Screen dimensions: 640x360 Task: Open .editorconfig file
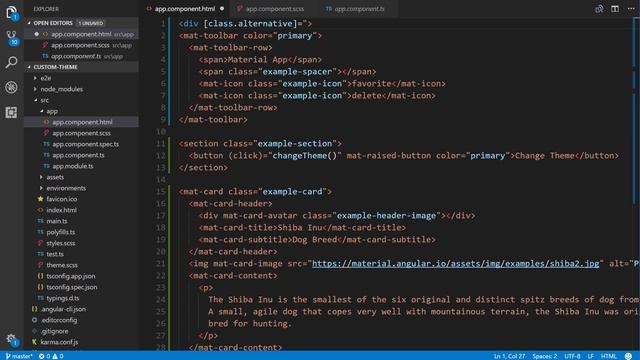pyautogui.click(x=81, y=320)
